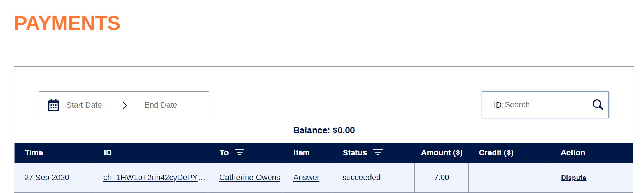
Task: Click the Status column header label
Action: click(x=355, y=153)
